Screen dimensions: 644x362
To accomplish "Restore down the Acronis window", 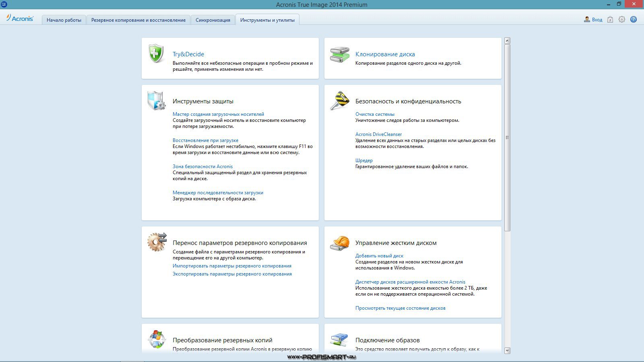I will click(x=619, y=4).
